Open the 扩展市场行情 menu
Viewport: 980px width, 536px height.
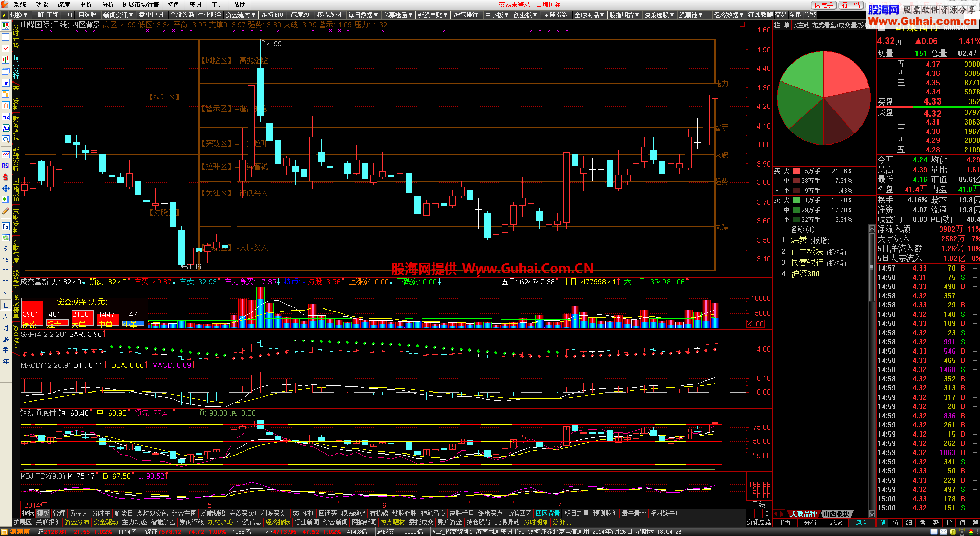pyautogui.click(x=140, y=5)
